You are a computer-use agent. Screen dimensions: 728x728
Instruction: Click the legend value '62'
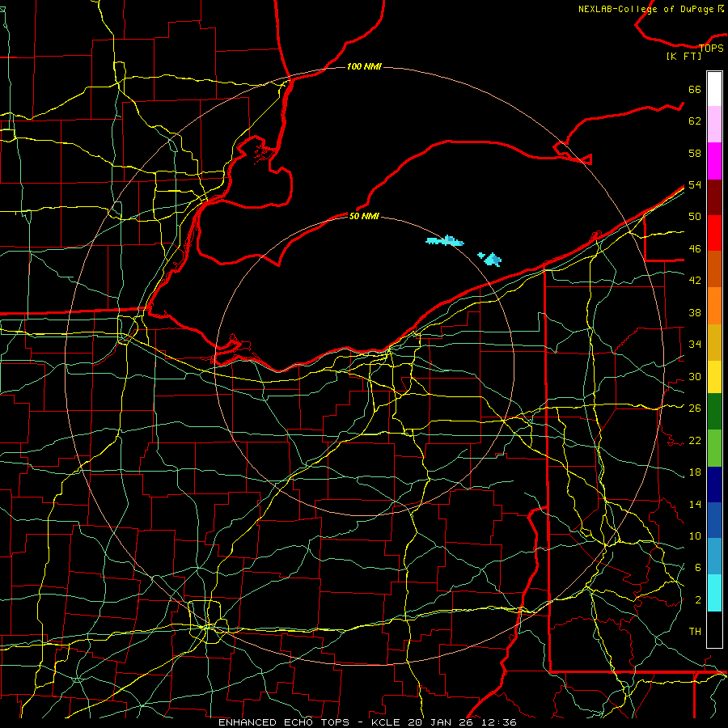[x=695, y=121]
